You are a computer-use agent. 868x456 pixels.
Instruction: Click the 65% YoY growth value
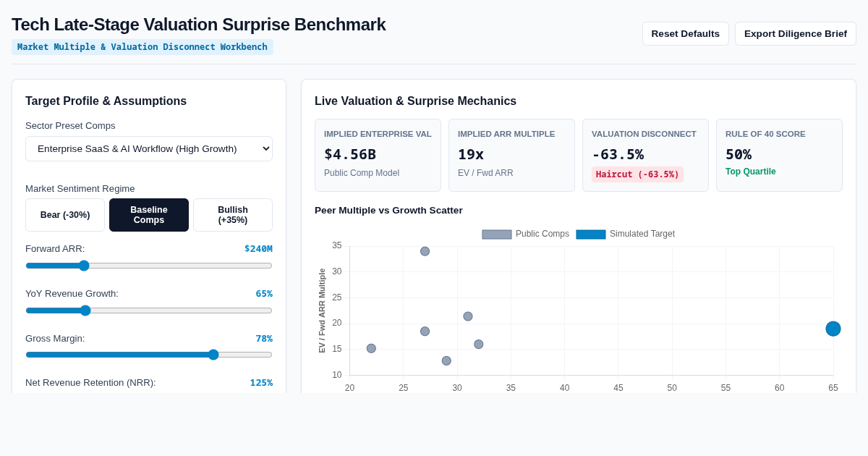(x=264, y=293)
